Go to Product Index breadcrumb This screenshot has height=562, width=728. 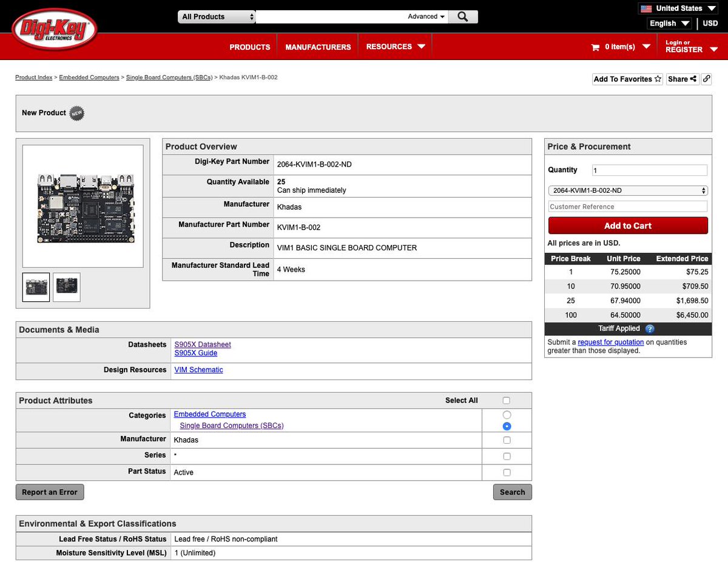[34, 78]
